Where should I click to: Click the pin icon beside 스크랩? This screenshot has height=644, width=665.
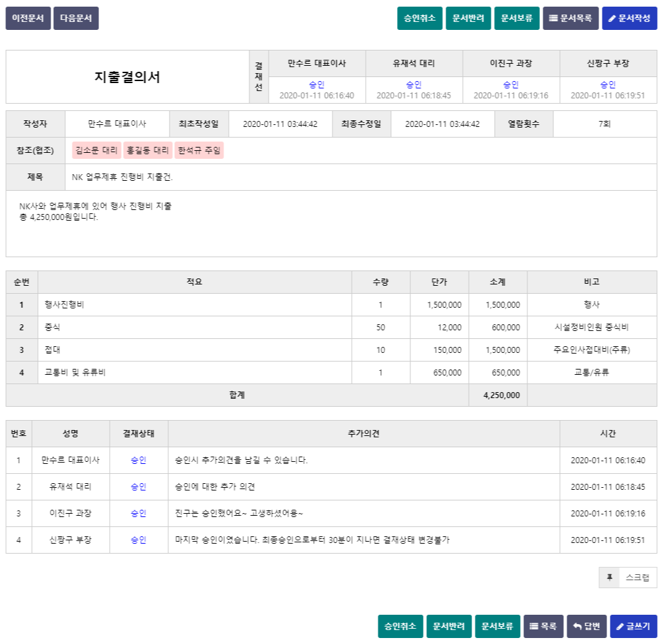609,578
